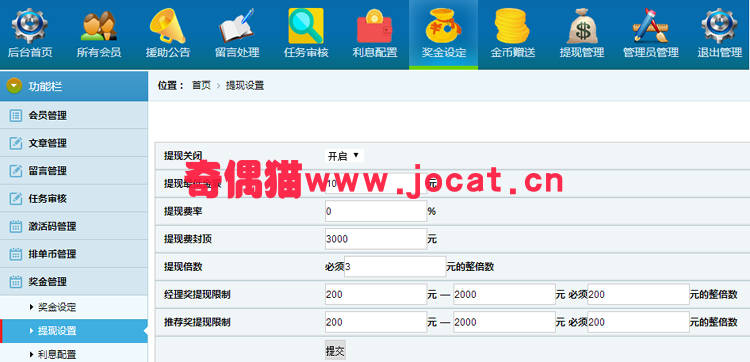Open the 提现管理 money bag icon
750x362 pixels.
582,26
